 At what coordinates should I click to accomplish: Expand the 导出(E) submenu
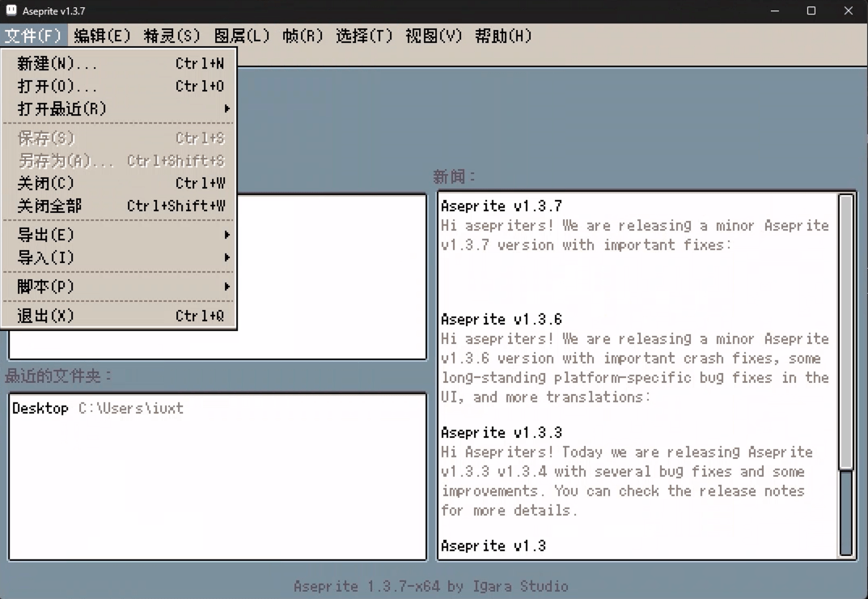pos(119,235)
